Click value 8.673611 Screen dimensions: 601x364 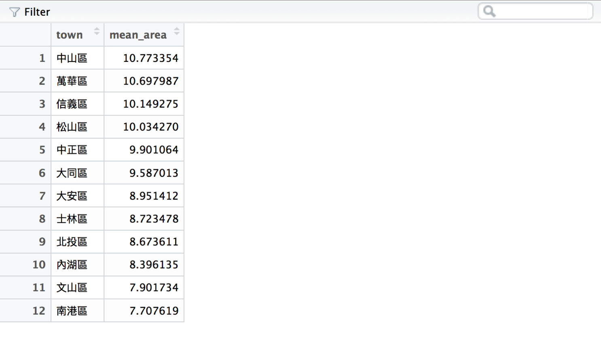click(154, 242)
